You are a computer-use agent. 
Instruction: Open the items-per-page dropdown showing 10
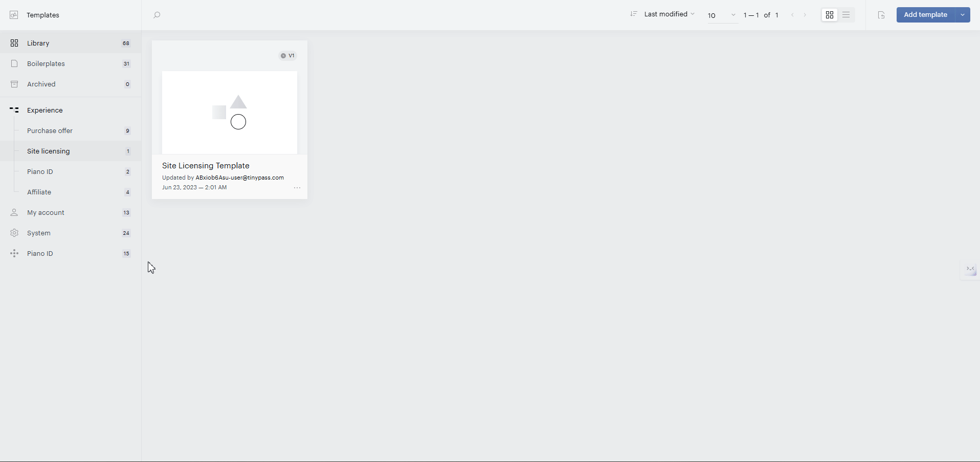(x=722, y=15)
